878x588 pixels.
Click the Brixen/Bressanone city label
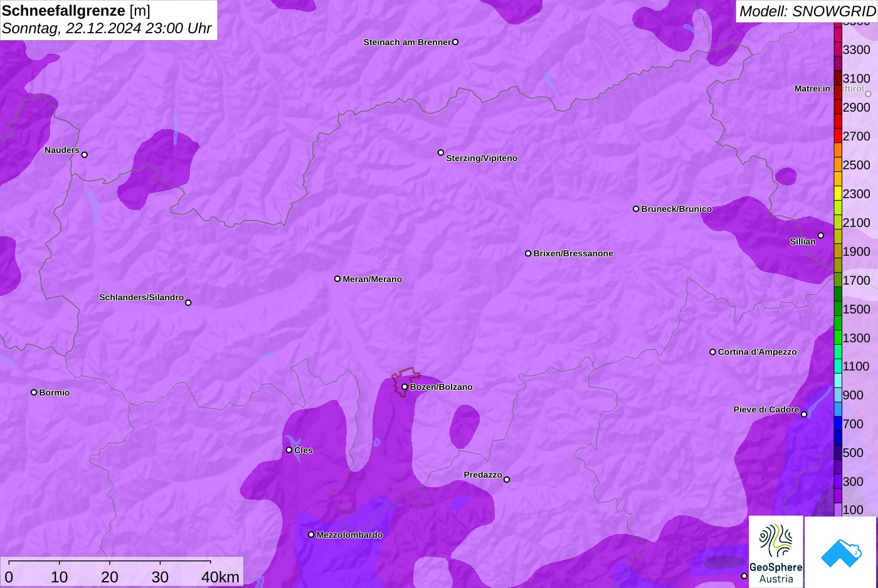tap(573, 253)
